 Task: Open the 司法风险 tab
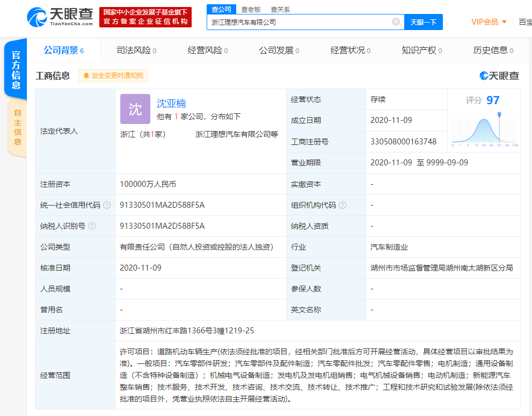tap(136, 50)
